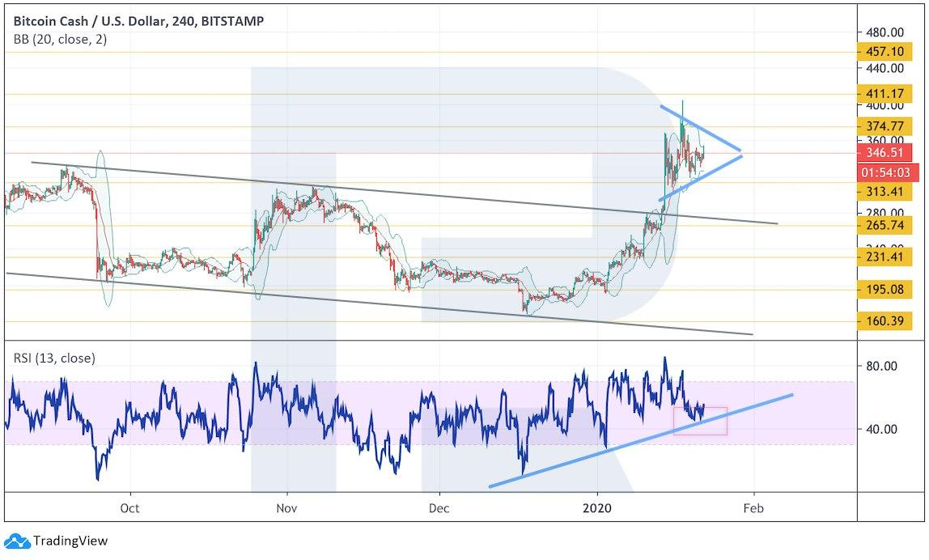Click the Dec label on the time axis

pyautogui.click(x=439, y=508)
